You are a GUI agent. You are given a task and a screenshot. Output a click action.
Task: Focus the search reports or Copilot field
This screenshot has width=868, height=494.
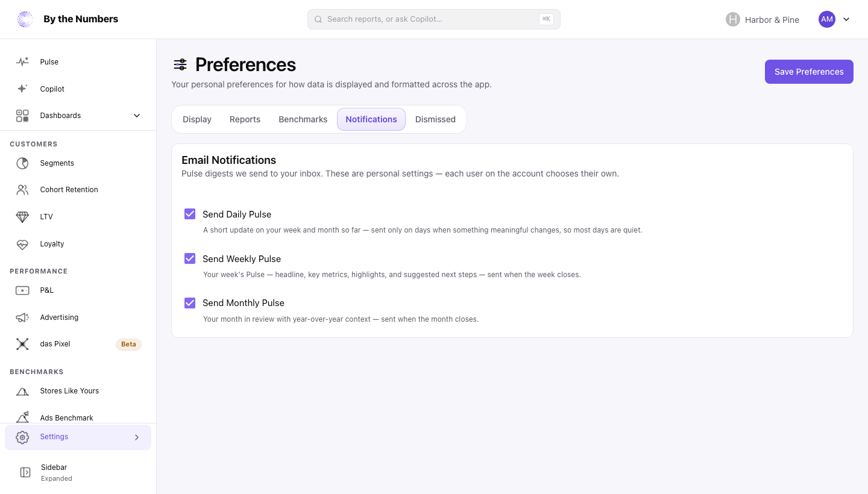(x=434, y=19)
